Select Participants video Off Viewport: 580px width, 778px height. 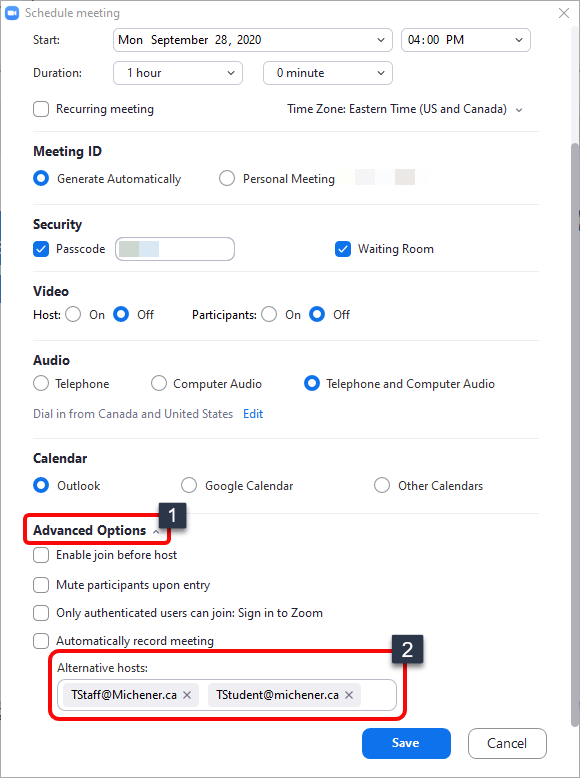point(317,315)
